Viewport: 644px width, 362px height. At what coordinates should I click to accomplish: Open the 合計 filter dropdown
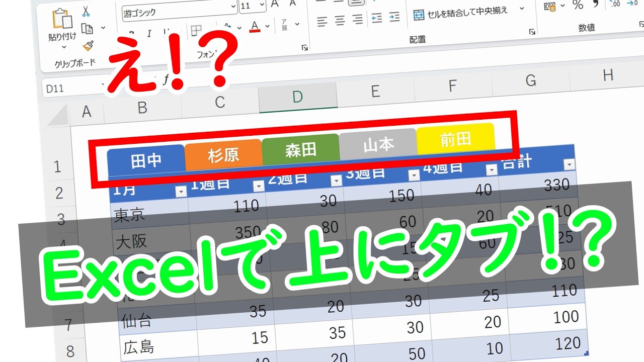tap(569, 164)
